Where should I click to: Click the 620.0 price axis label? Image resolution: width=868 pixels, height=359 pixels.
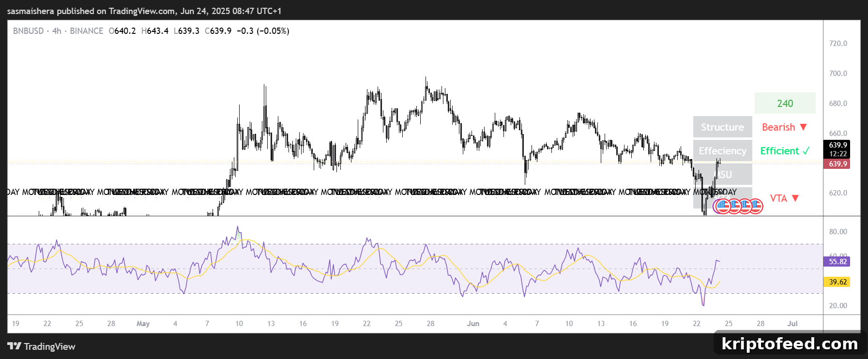838,193
